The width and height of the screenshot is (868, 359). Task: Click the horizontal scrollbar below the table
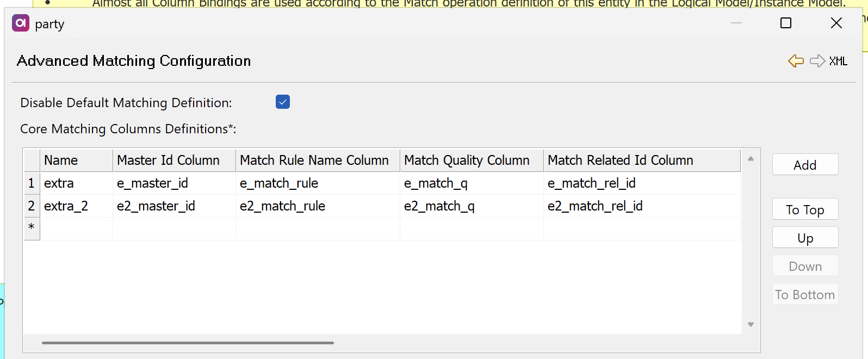188,343
